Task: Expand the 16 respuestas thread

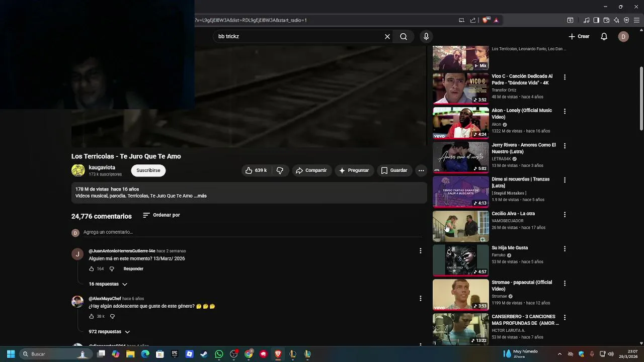Action: tap(108, 284)
